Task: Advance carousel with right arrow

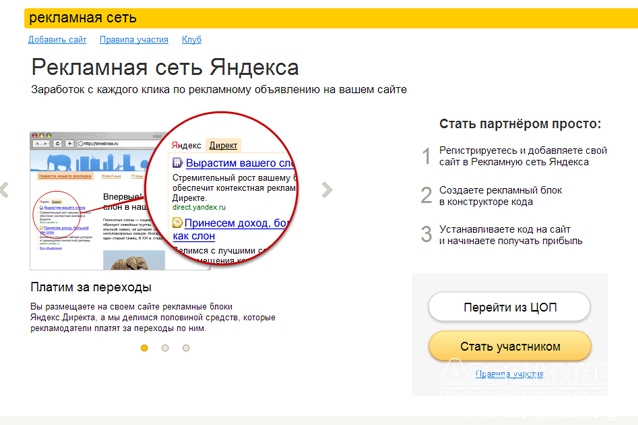Action: (x=327, y=190)
